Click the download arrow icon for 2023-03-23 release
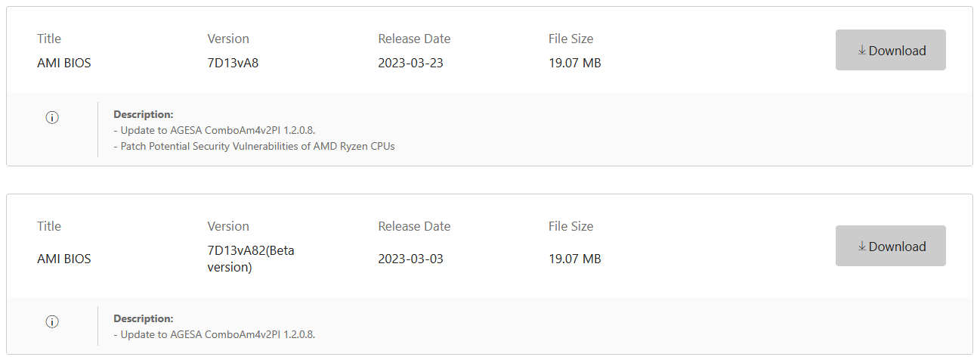This screenshot has height=363, width=980. (861, 50)
